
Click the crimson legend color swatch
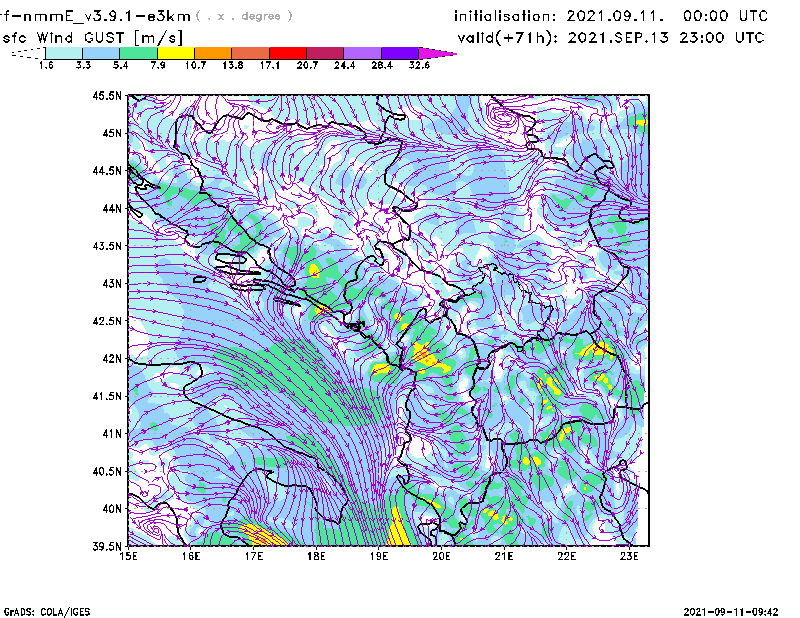coord(325,53)
